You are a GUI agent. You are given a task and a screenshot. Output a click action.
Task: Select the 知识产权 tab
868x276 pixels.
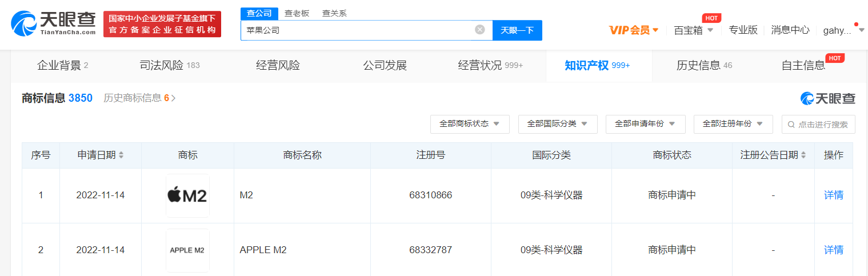coord(597,66)
